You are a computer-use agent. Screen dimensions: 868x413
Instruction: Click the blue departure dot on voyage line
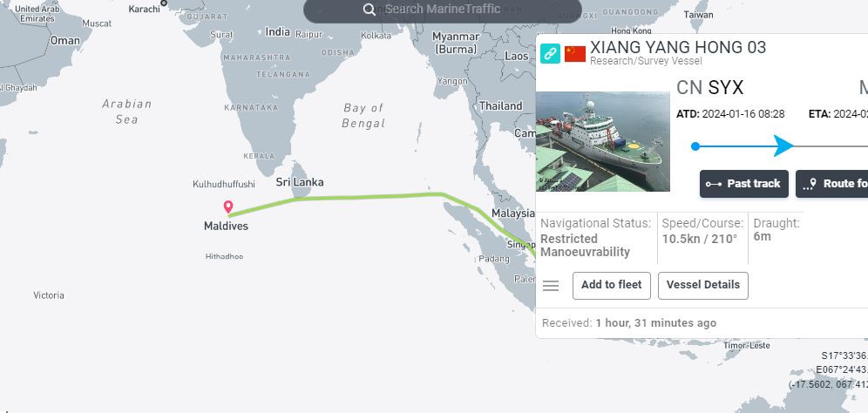695,146
